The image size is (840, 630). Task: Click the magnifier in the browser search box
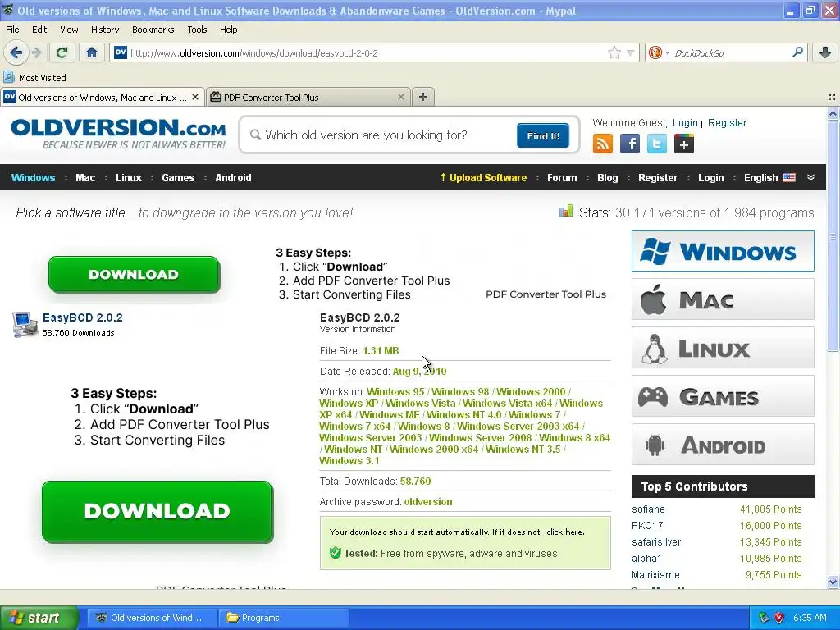[797, 52]
